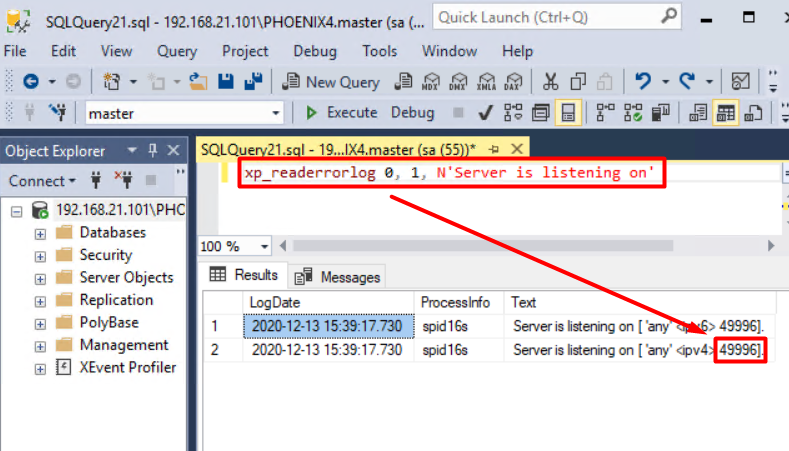Click Connect Object Explorer plug icon
789x451 pixels.
click(96, 181)
